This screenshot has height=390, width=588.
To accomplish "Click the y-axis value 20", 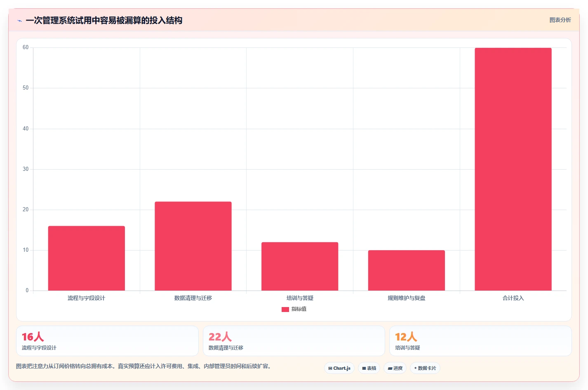I will (x=26, y=210).
